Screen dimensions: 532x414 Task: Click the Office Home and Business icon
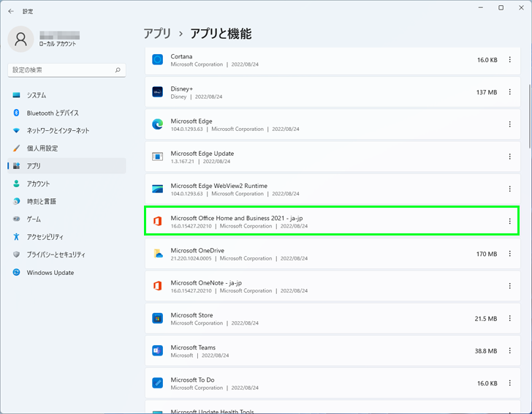[157, 222]
